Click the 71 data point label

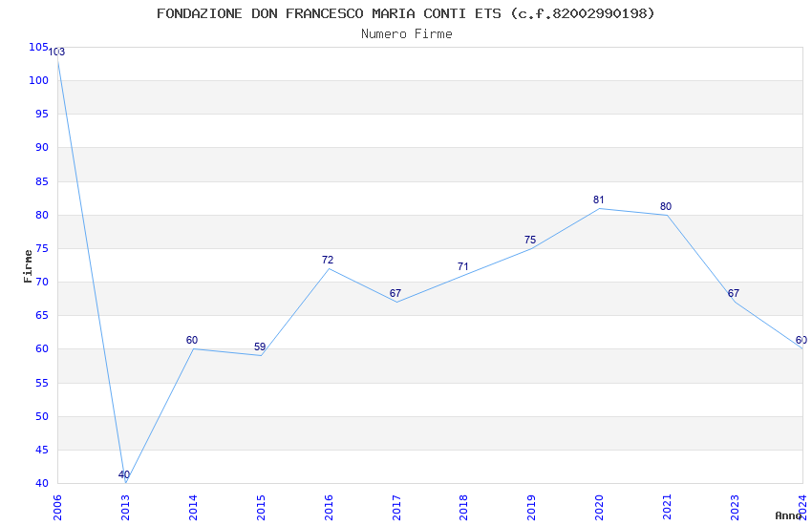pos(463,266)
